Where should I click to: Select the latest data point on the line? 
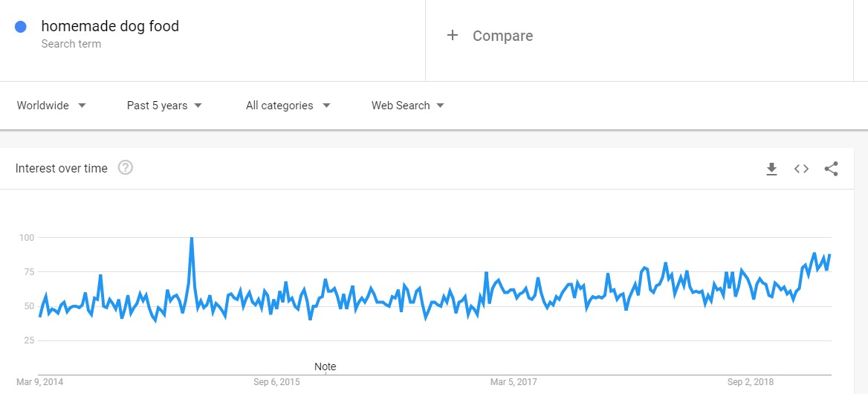point(830,254)
